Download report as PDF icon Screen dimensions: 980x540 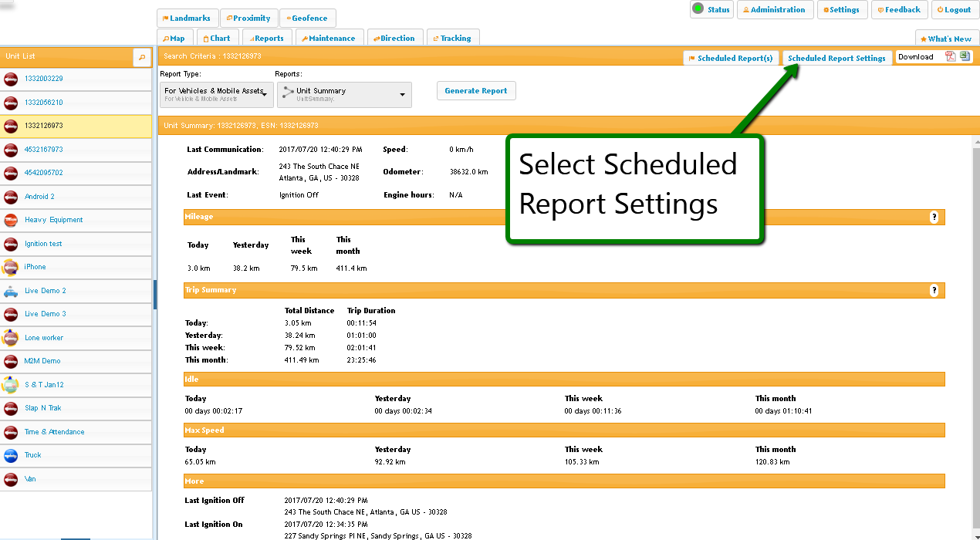[951, 56]
